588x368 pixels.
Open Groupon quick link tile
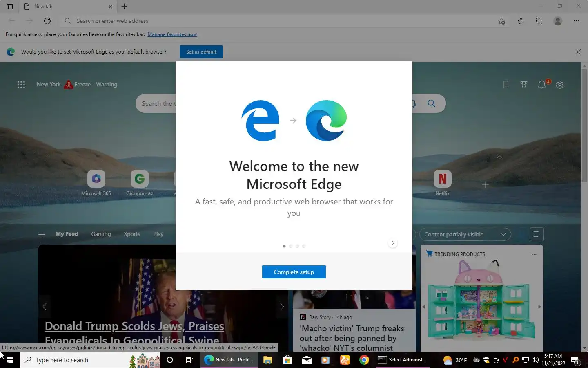139,183
